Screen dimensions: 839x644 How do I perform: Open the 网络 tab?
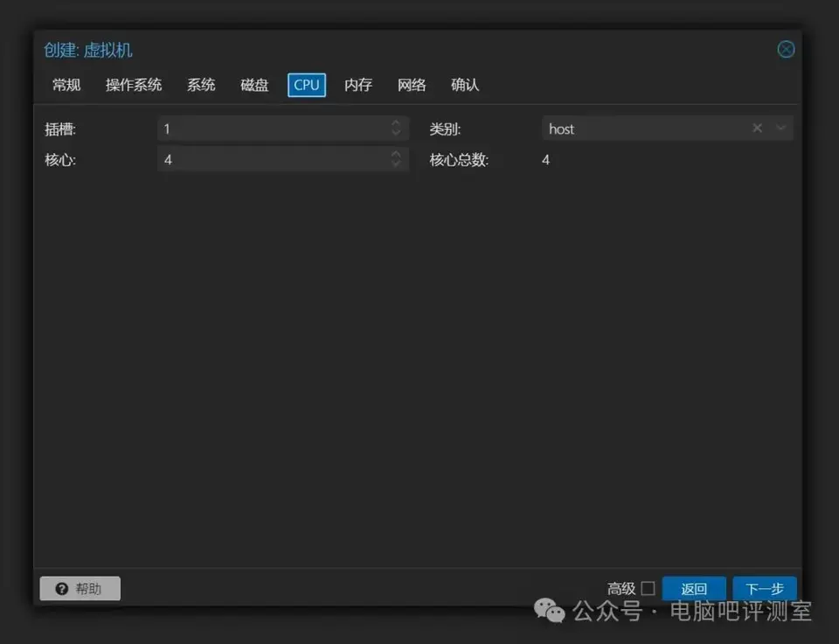(x=412, y=85)
